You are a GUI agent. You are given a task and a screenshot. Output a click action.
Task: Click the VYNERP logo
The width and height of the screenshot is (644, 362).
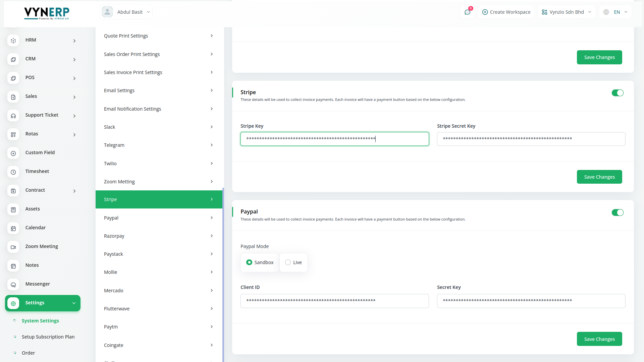(47, 13)
